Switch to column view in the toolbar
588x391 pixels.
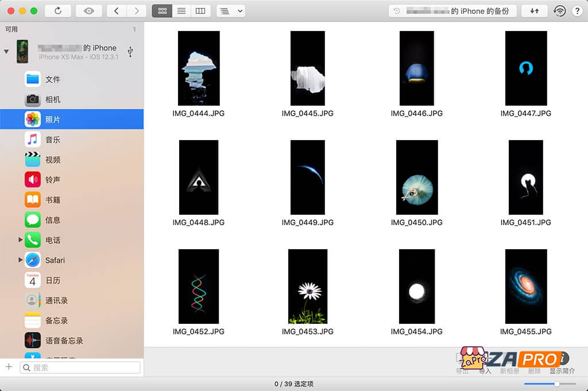200,10
